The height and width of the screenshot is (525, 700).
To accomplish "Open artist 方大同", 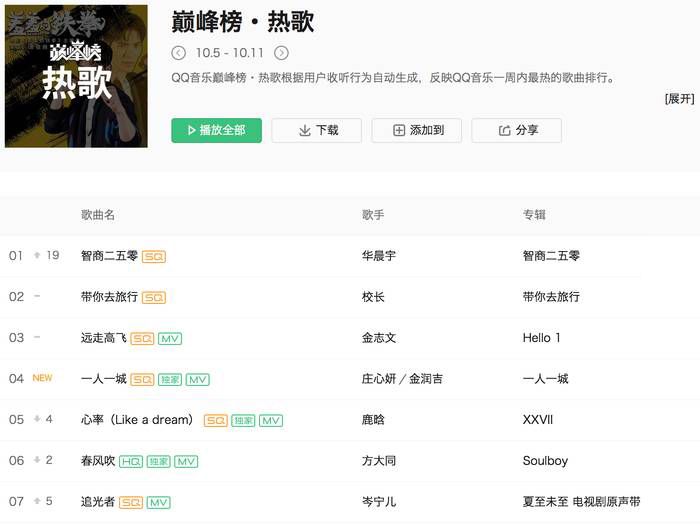I will click(x=379, y=461).
